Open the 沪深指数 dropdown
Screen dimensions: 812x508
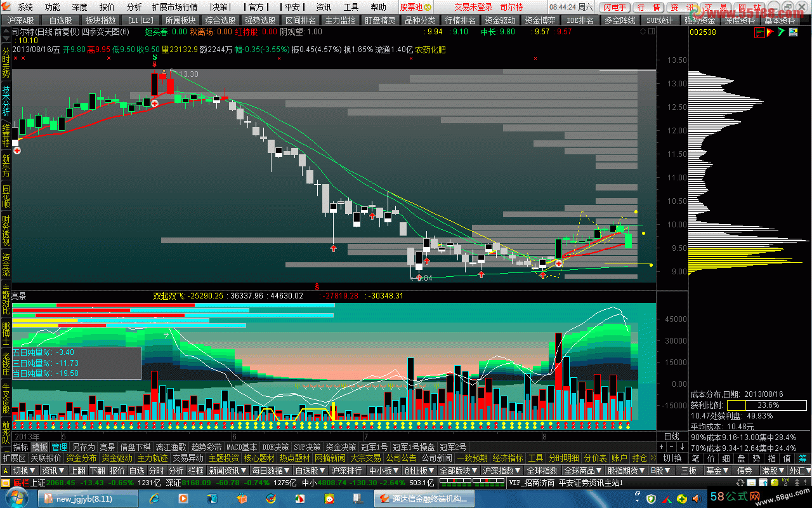501,471
